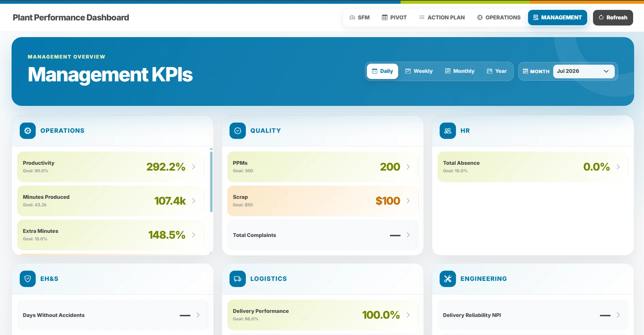Image resolution: width=644 pixels, height=335 pixels.
Task: Click the Plant Performance Dashboard title
Action: [x=71, y=17]
